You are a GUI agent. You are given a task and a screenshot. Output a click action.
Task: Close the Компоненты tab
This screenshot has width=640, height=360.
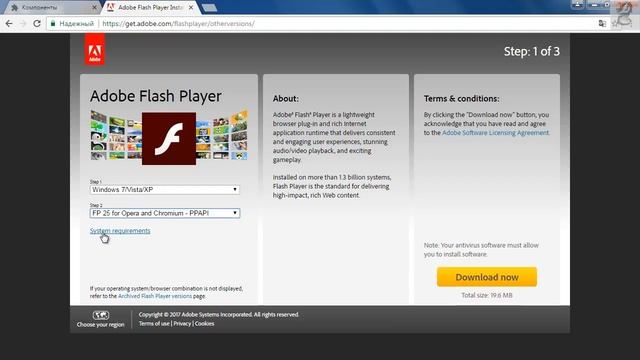click(94, 7)
